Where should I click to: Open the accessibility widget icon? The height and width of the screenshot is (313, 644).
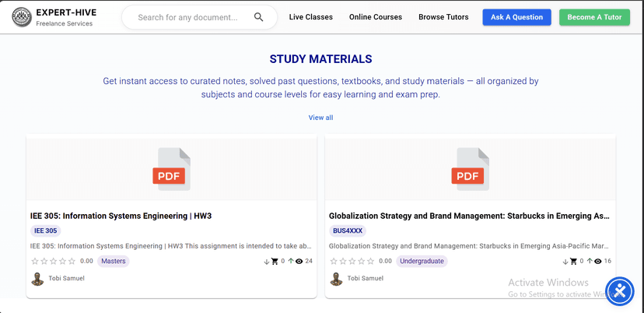[620, 291]
